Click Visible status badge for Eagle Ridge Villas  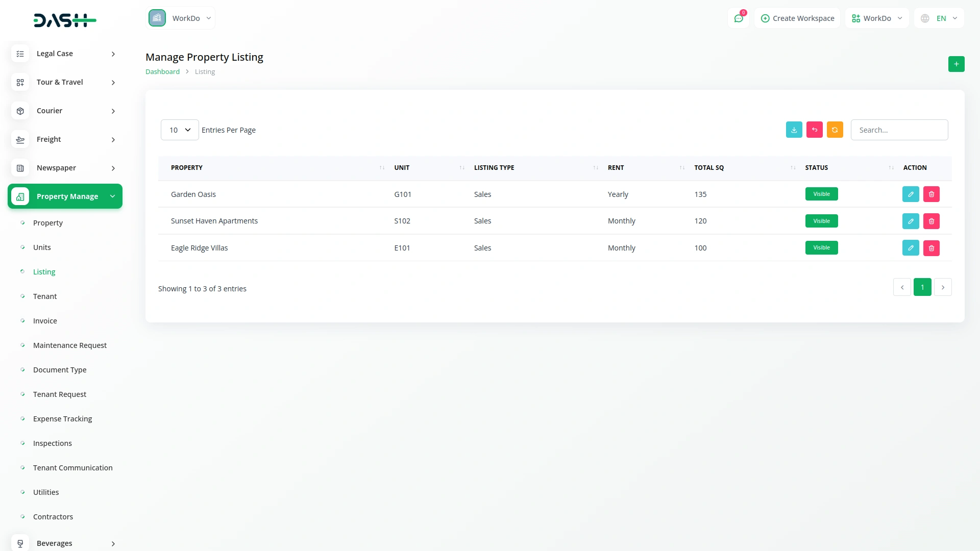pyautogui.click(x=821, y=247)
